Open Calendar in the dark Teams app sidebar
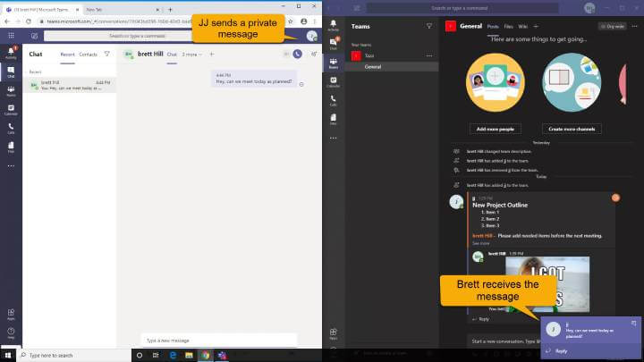Image resolution: width=644 pixels, height=362 pixels. (x=333, y=82)
